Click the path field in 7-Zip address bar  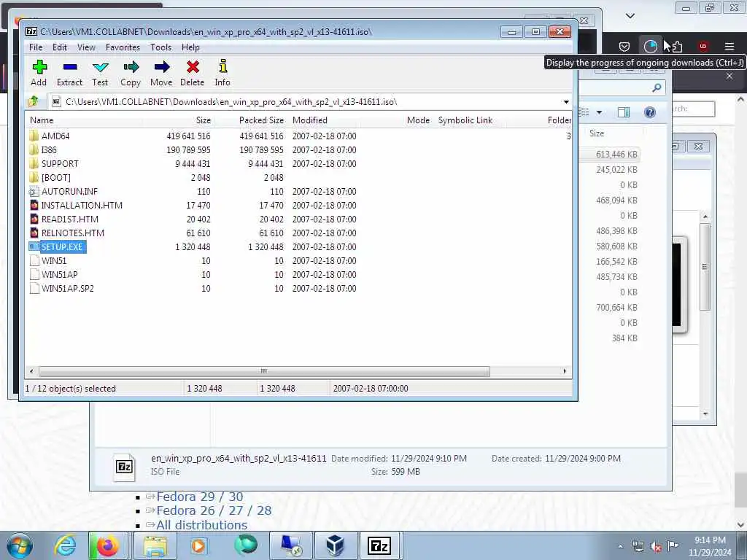305,102
